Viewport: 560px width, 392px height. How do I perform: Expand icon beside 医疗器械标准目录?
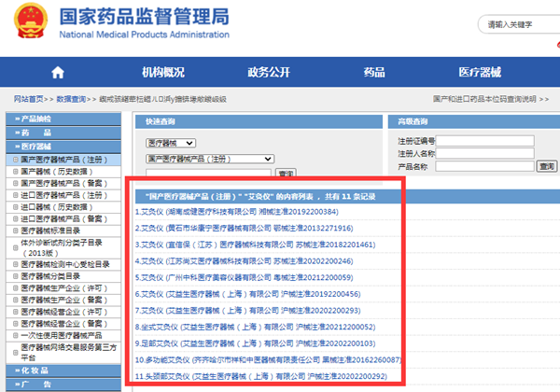(15, 231)
